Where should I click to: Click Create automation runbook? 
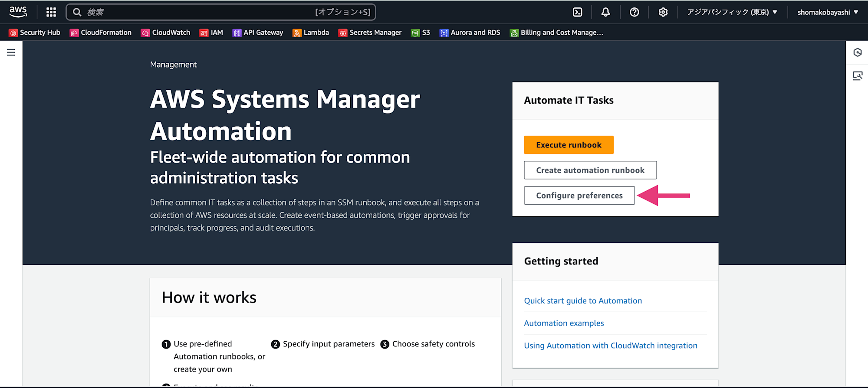[590, 170]
